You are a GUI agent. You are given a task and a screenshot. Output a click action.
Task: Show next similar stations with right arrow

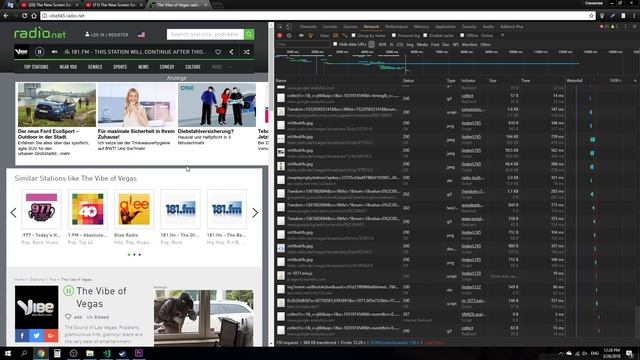(255, 213)
